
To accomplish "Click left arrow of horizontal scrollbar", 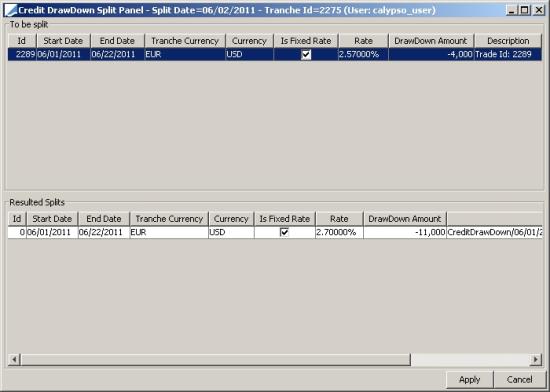I will (x=14, y=359).
